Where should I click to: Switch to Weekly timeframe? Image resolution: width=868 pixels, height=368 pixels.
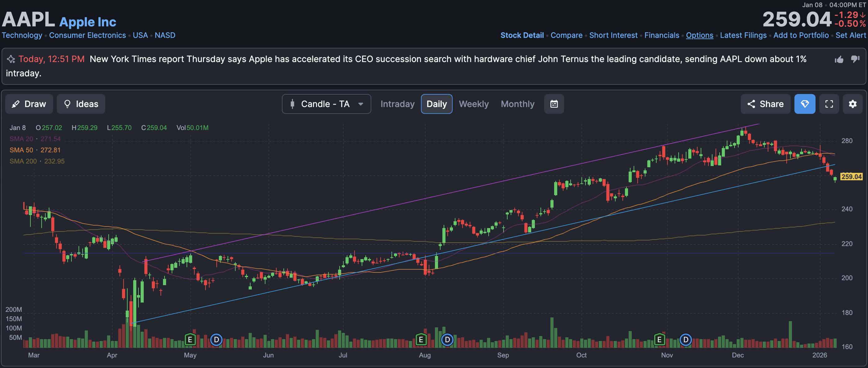[x=473, y=104]
